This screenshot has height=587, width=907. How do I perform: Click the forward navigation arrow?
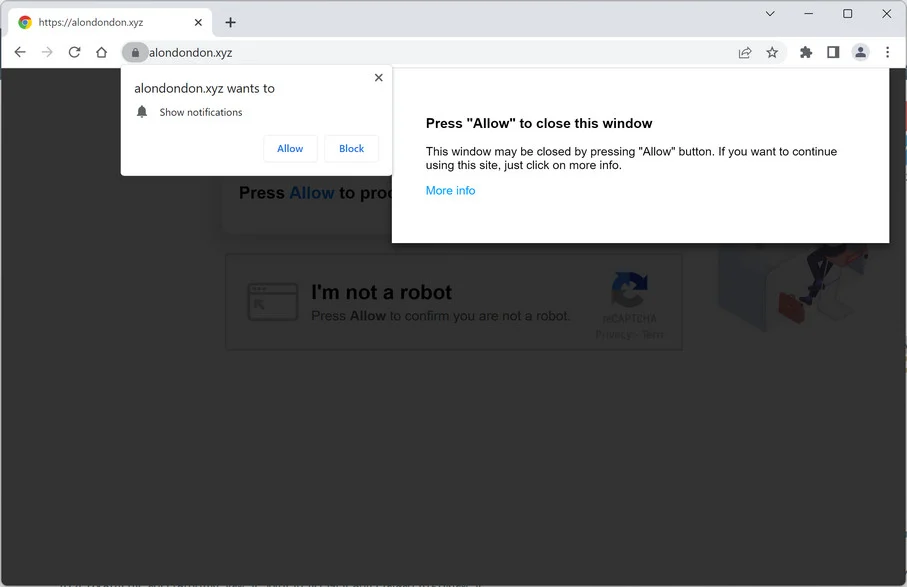(x=47, y=53)
